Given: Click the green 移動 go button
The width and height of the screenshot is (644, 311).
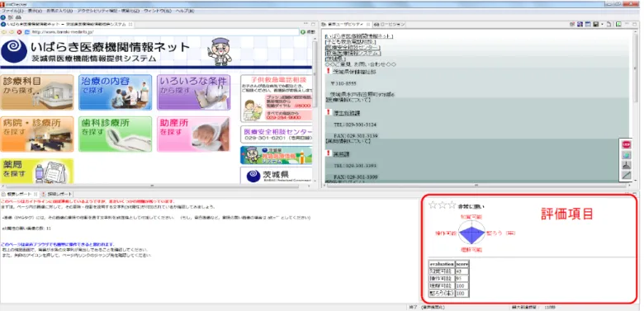Looking at the screenshot, I should tap(307, 32).
